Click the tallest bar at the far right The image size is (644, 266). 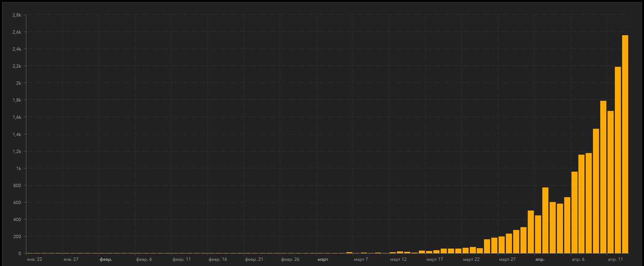[625, 144]
